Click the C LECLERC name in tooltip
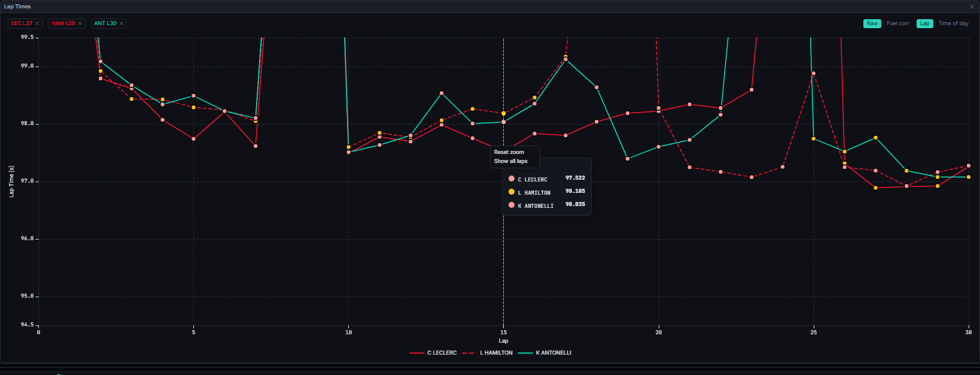The width and height of the screenshot is (980, 375). (x=532, y=180)
